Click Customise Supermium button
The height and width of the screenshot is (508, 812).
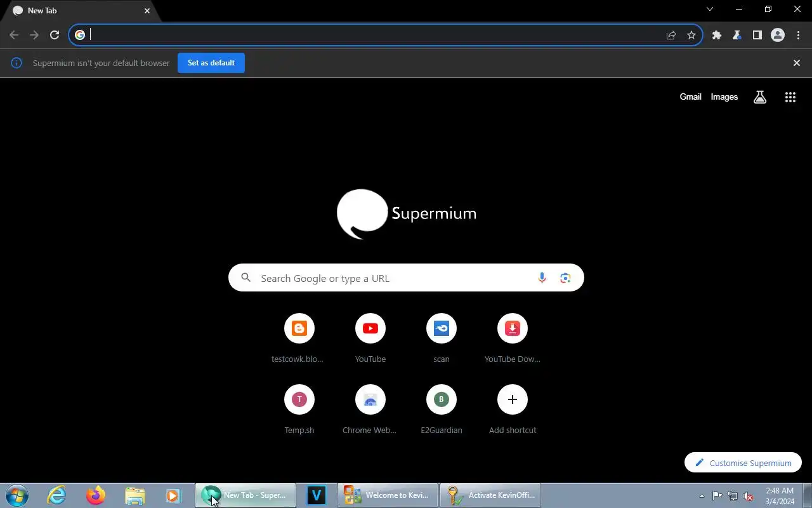click(x=743, y=463)
